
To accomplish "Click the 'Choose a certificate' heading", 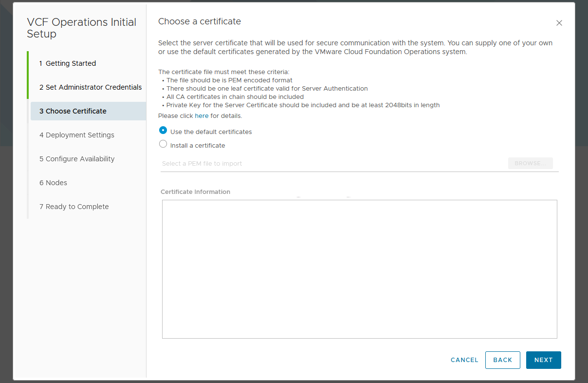I will (200, 21).
